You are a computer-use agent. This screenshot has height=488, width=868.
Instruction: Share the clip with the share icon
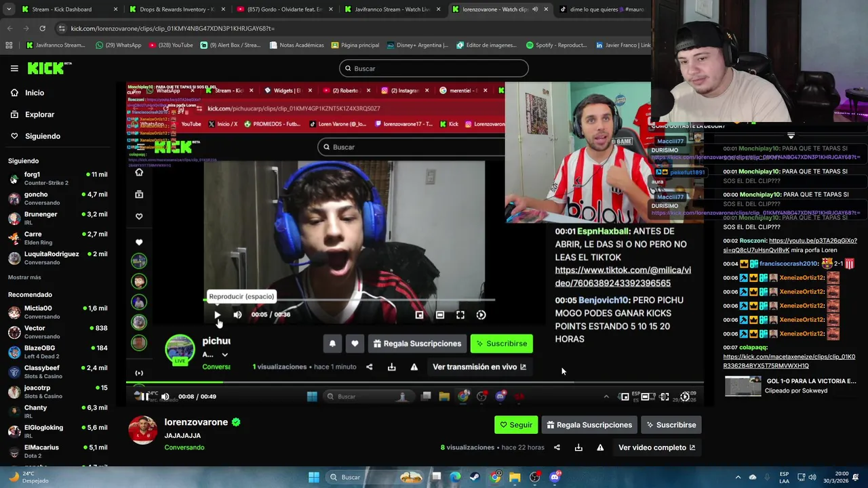(x=557, y=447)
